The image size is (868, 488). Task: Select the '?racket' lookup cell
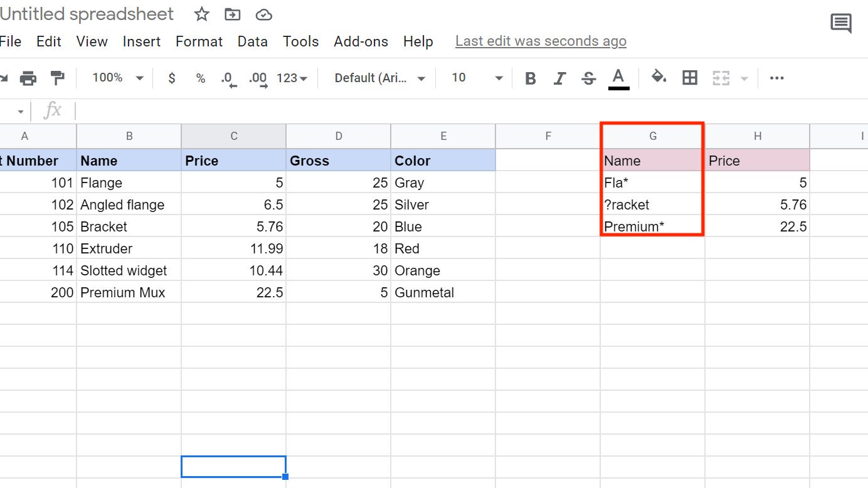[653, 204]
